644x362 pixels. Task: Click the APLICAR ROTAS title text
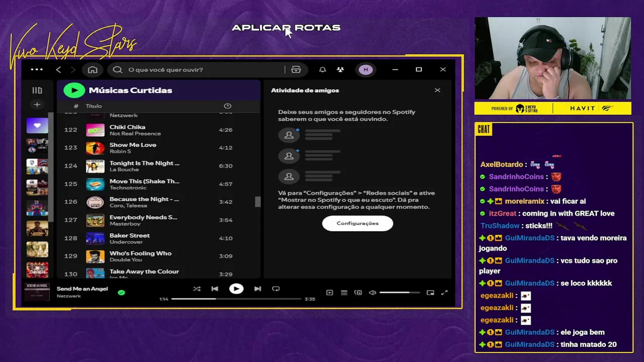coord(286,28)
